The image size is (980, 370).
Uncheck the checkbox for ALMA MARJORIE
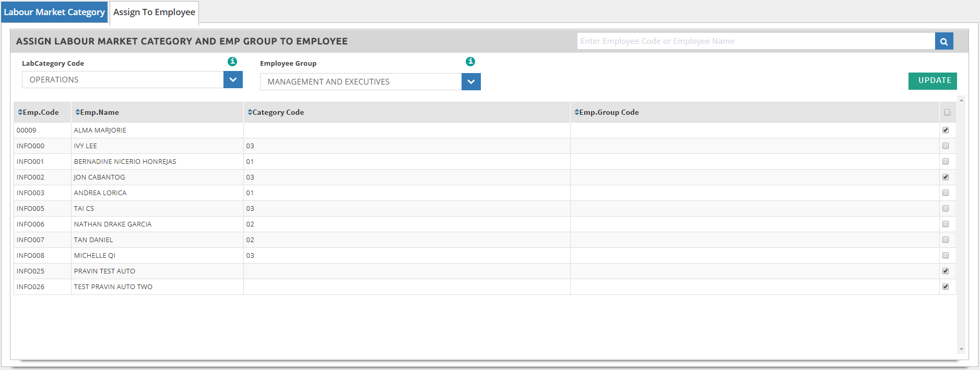tap(946, 130)
